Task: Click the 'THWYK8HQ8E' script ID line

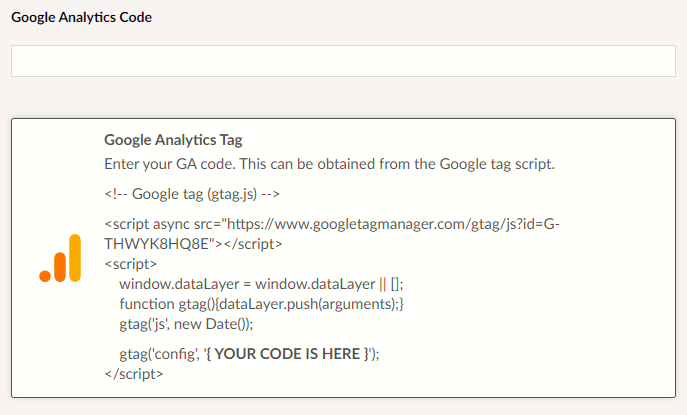Action: [x=193, y=244]
